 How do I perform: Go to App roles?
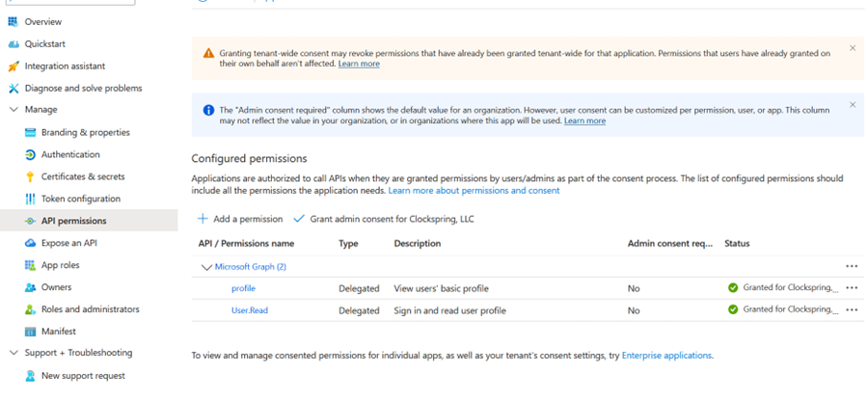click(61, 265)
